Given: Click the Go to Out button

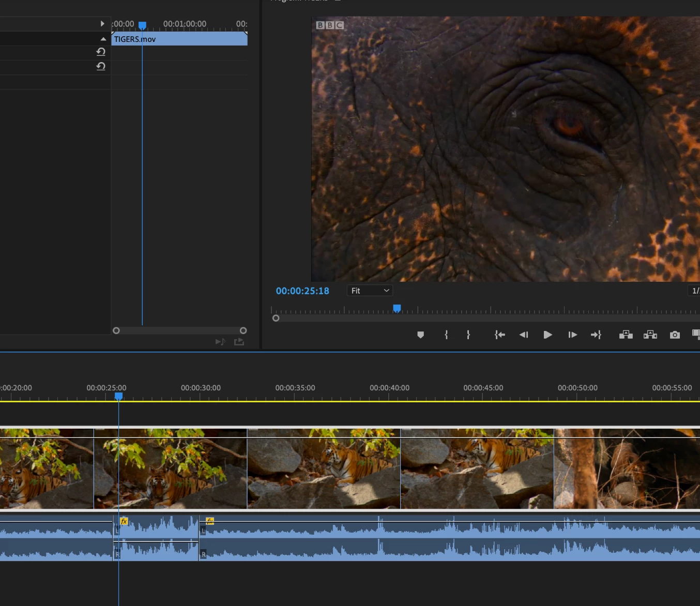Looking at the screenshot, I should tap(596, 335).
